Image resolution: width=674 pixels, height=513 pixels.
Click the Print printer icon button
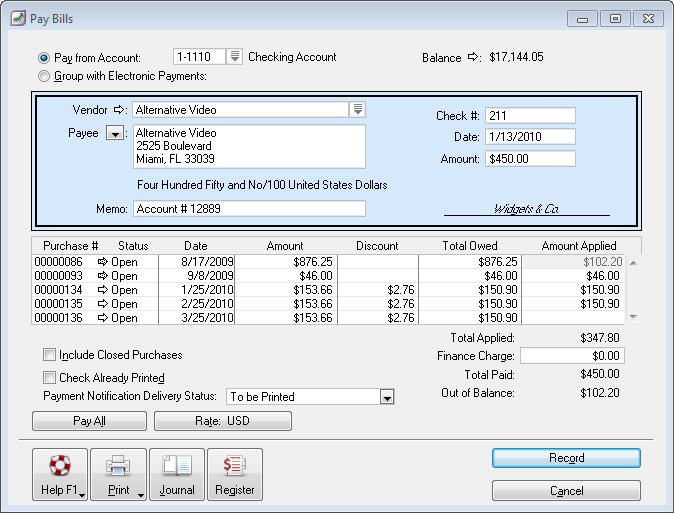pyautogui.click(x=118, y=474)
